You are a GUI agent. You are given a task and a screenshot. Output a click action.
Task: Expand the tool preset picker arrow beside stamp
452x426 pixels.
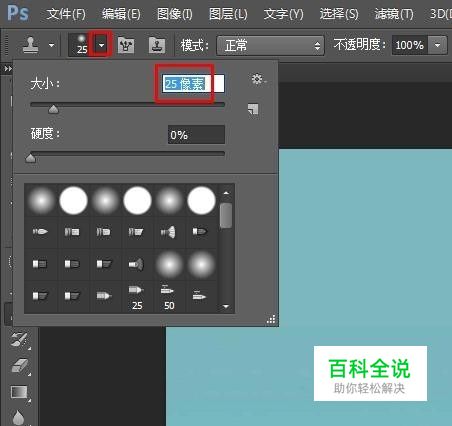(x=51, y=45)
